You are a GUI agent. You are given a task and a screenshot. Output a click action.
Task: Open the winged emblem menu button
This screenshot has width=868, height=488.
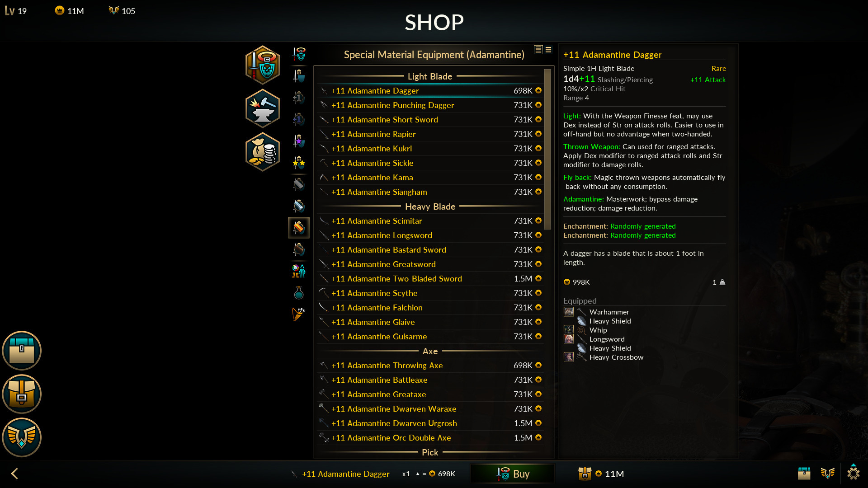coord(22,437)
